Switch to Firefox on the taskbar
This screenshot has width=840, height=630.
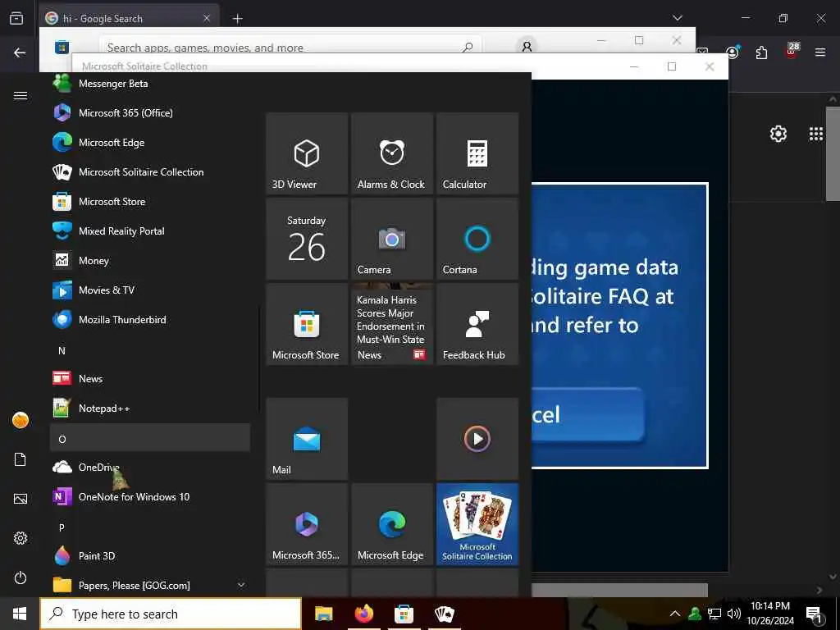363,614
